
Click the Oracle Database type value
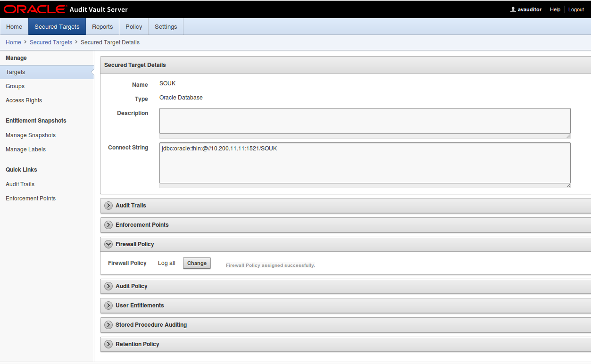[x=181, y=98]
